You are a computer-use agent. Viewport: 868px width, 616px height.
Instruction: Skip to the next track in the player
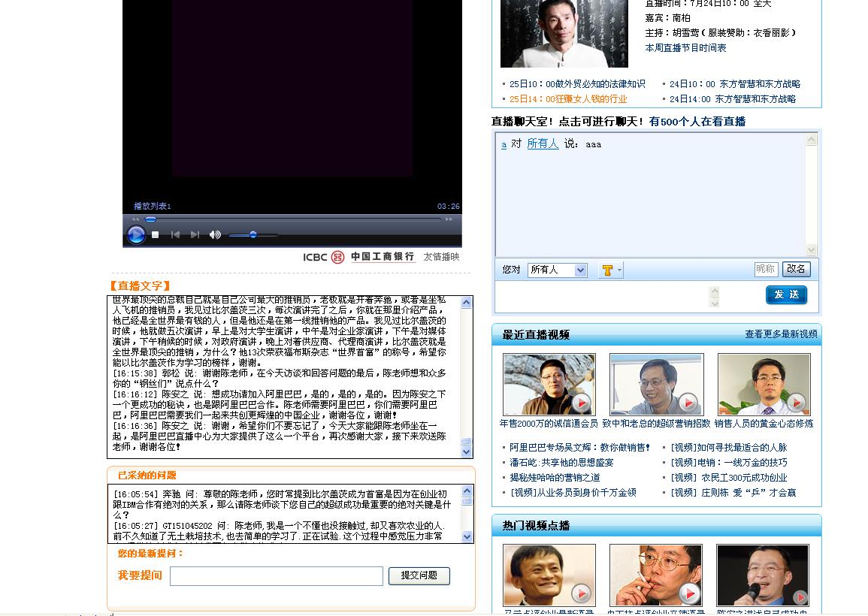[195, 234]
